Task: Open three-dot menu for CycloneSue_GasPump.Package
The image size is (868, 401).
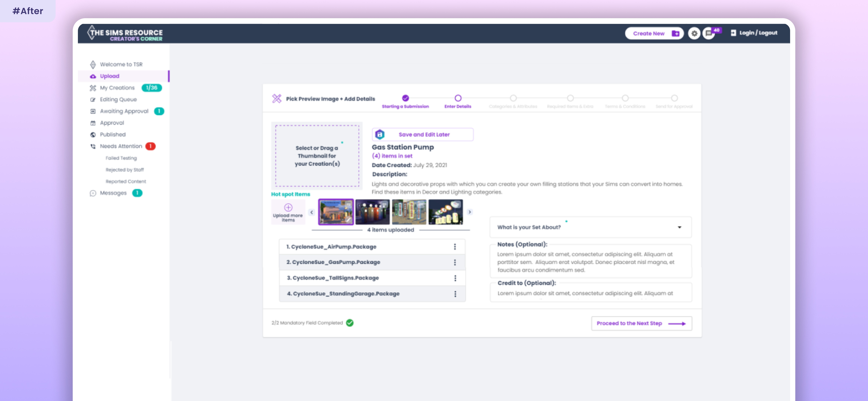Action: point(455,262)
